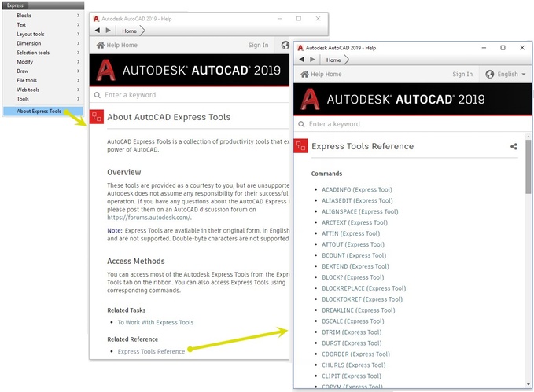Click the AutoCAD A logo in rear window title bar
534x392 pixels.
[x=97, y=19]
